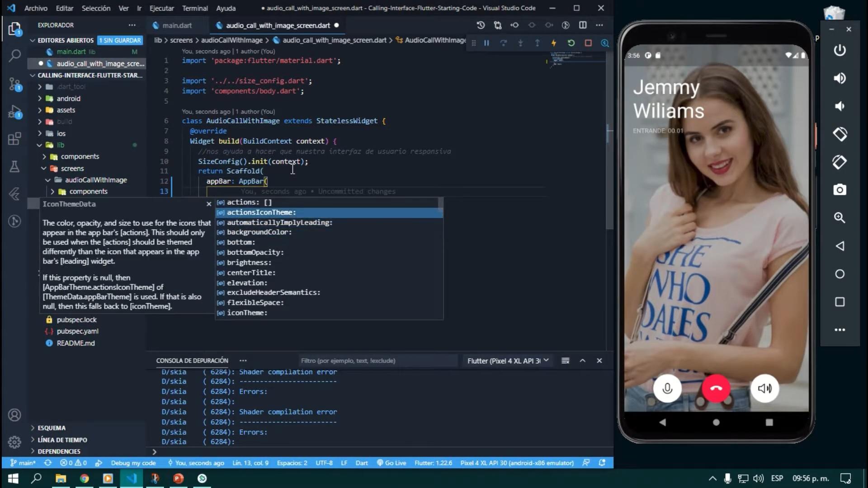868x488 pixels.
Task: Select actionsIconTheme suggestion
Action: [329, 212]
